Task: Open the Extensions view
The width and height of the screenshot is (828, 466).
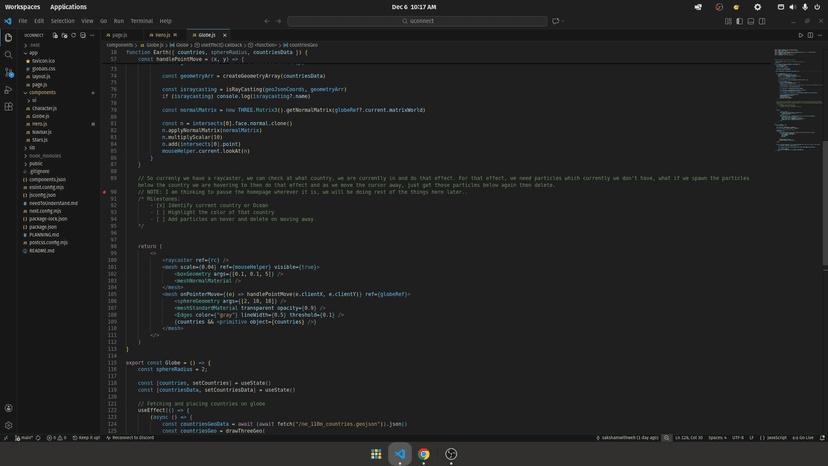Action: tap(9, 107)
